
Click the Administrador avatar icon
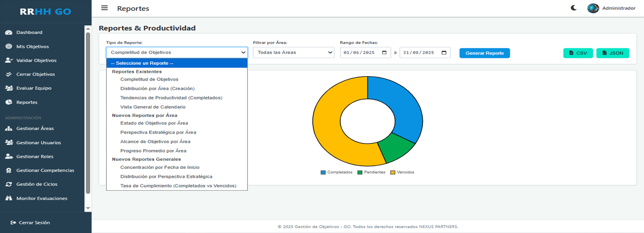point(593,8)
